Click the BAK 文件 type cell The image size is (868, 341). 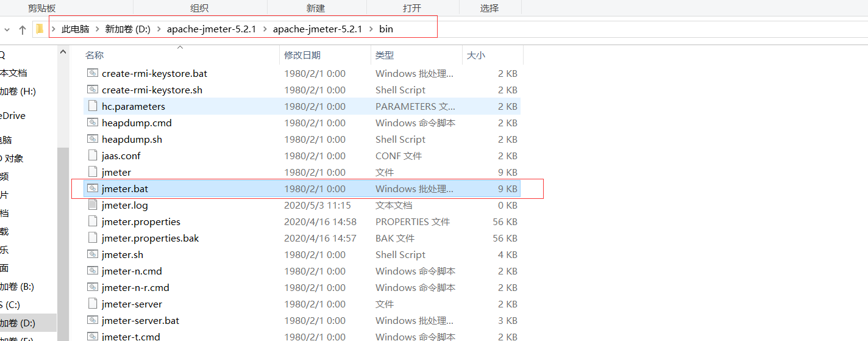pos(395,238)
